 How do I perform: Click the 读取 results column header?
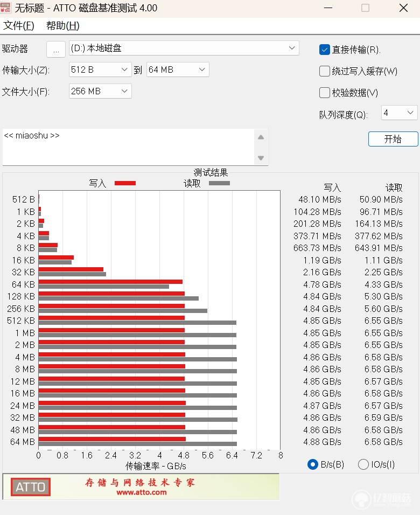click(x=394, y=187)
